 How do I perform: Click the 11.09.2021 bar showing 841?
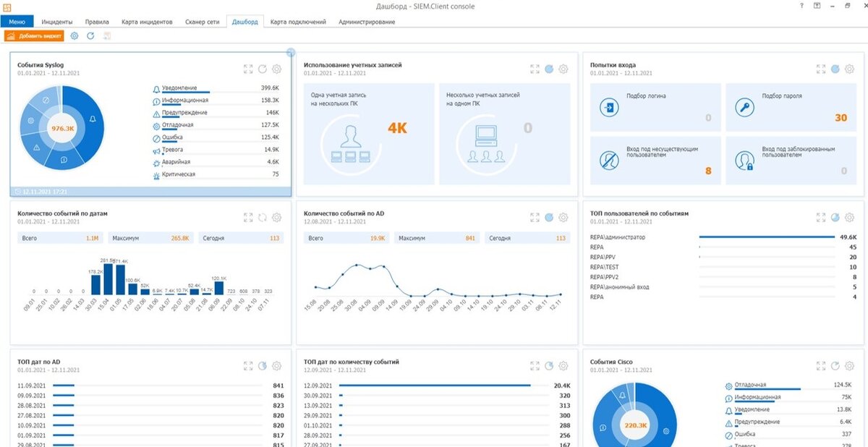pos(64,386)
